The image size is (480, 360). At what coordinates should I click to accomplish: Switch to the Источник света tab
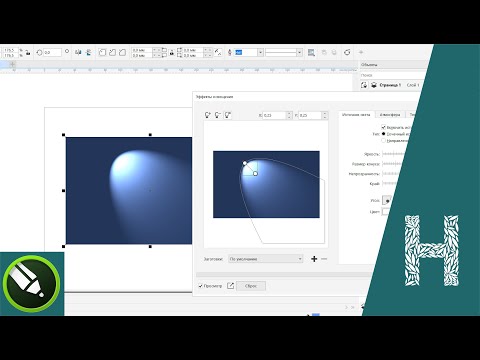coord(356,114)
